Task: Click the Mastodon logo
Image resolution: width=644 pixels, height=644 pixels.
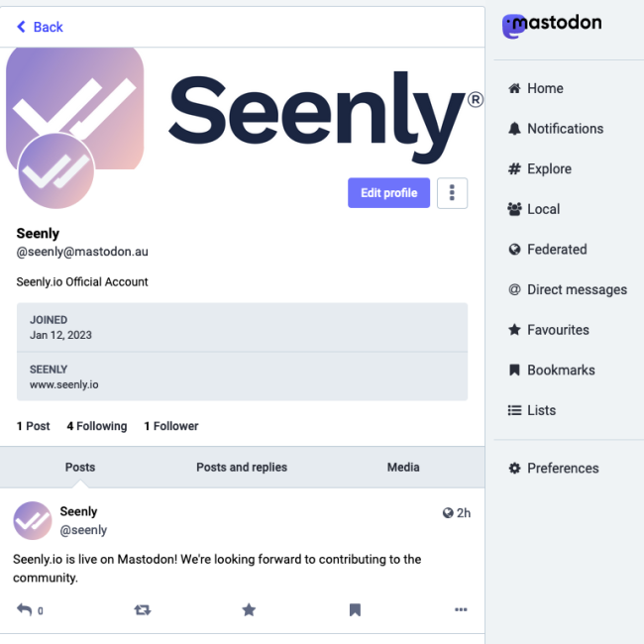Action: tap(552, 24)
